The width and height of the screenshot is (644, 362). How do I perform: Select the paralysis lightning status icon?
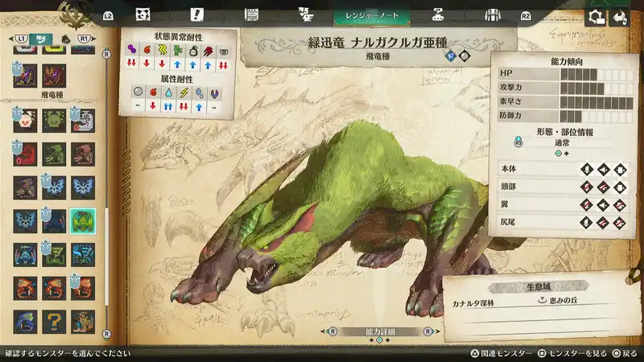tap(163, 50)
